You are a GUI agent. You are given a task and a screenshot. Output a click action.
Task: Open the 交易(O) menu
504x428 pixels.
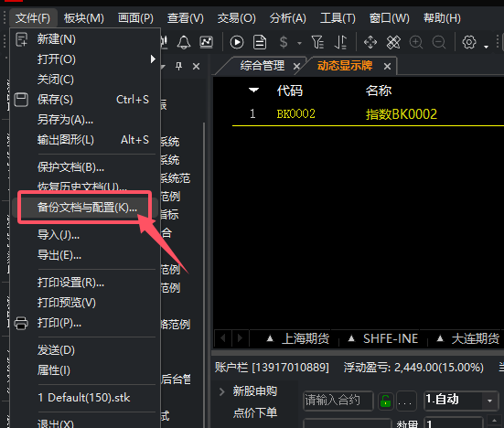[237, 18]
